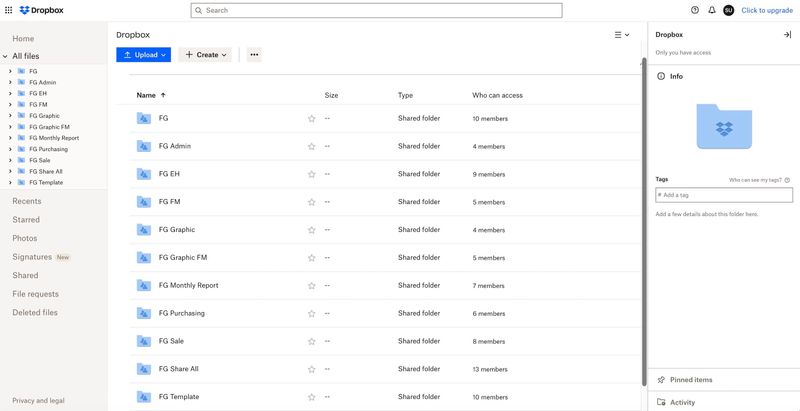Star the FG Sale folder
Viewport: 800px width, 411px height.
(312, 341)
